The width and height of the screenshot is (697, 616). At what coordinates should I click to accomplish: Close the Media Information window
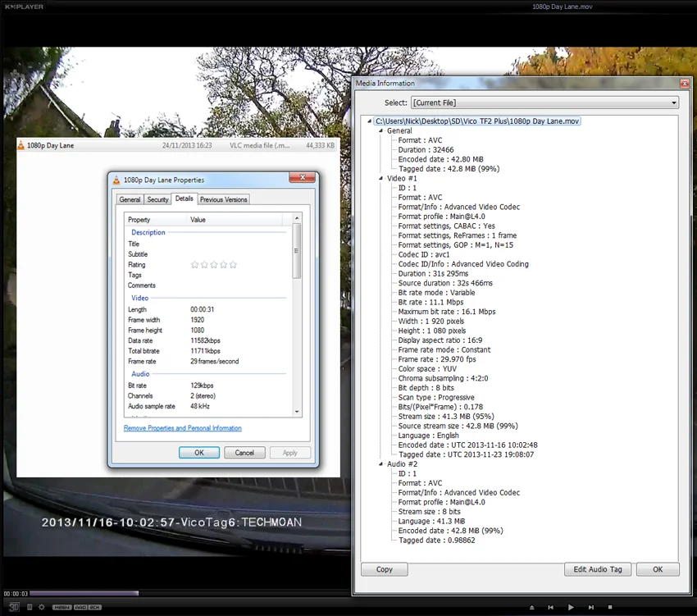click(685, 83)
